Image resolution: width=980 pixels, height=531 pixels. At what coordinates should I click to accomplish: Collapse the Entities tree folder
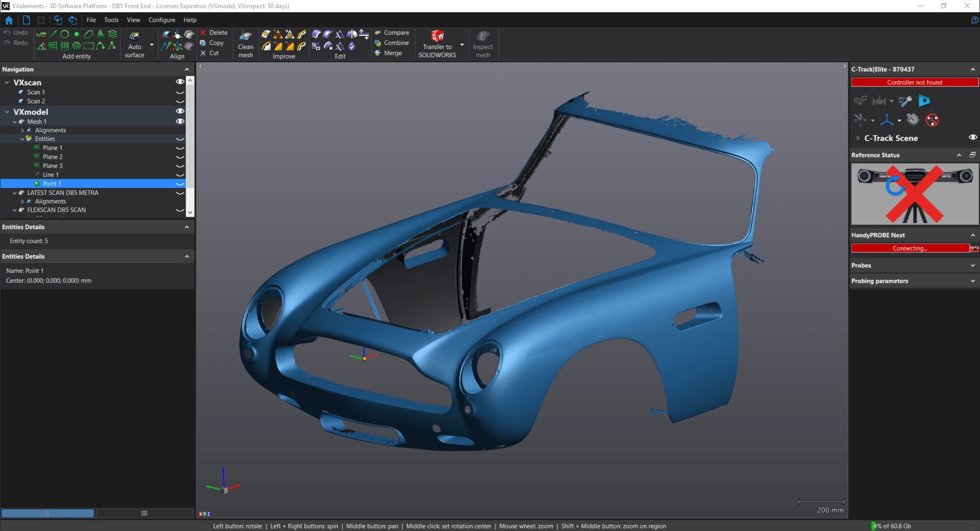click(x=22, y=139)
